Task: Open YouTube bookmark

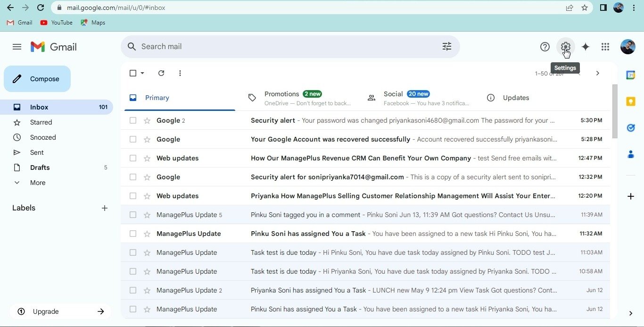Action: 56,23
